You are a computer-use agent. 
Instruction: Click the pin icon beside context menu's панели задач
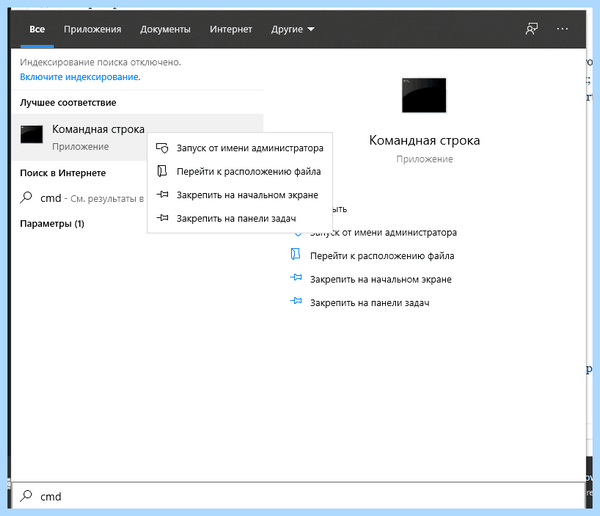pyautogui.click(x=162, y=218)
